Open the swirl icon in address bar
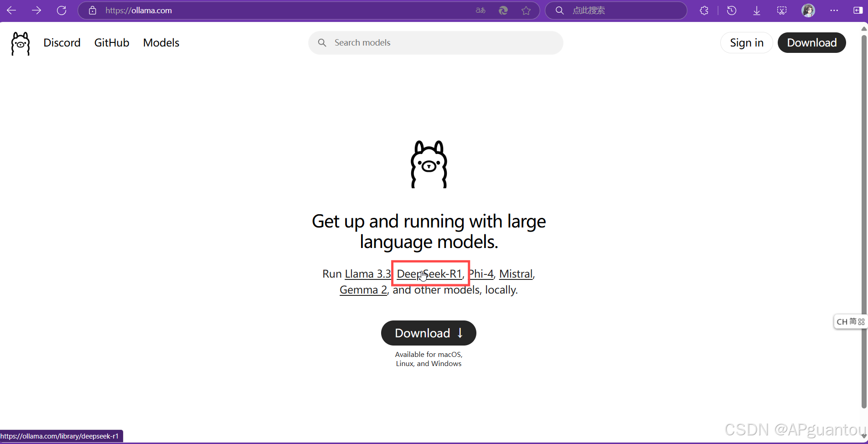 [x=503, y=10]
